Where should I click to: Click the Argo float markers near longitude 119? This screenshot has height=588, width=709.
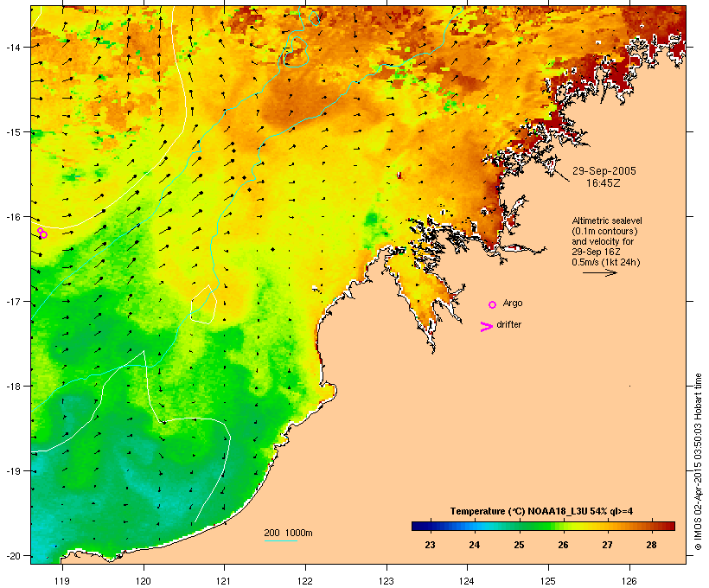click(x=42, y=233)
